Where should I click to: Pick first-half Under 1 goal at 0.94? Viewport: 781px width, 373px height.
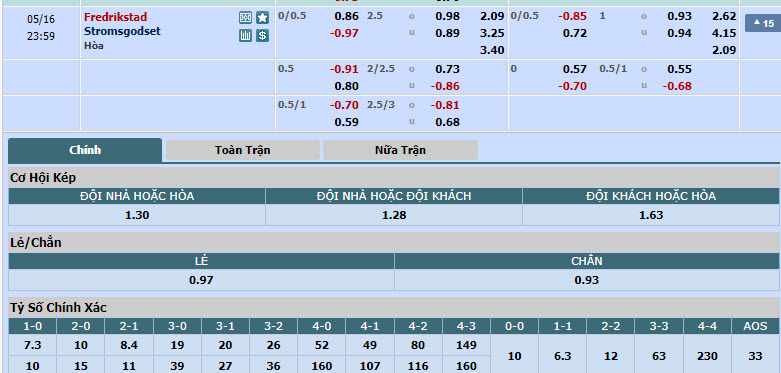[679, 33]
